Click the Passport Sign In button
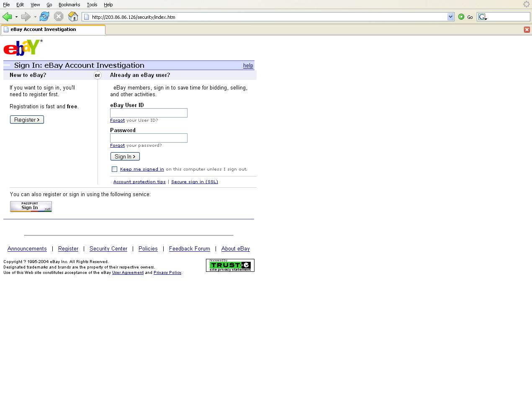Screen dimensions: 532x414 31,207
